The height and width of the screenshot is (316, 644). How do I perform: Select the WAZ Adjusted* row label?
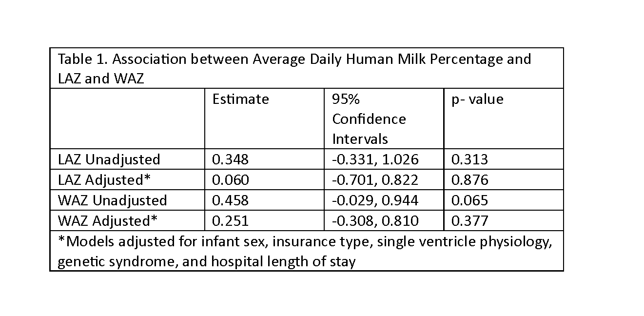pos(107,221)
